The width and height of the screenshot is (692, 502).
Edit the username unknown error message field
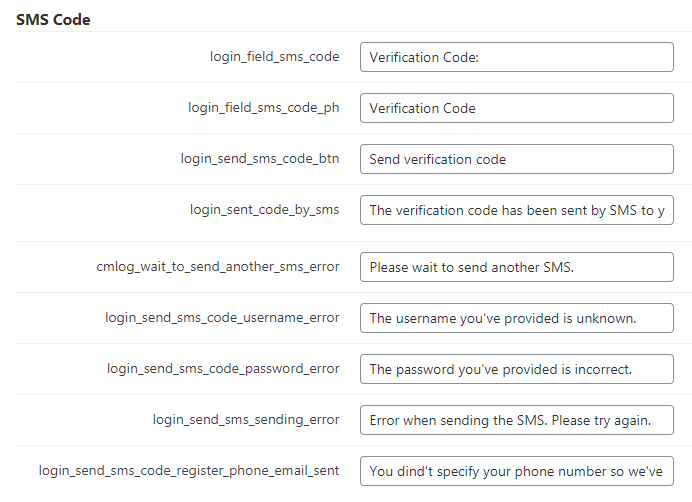click(x=516, y=318)
